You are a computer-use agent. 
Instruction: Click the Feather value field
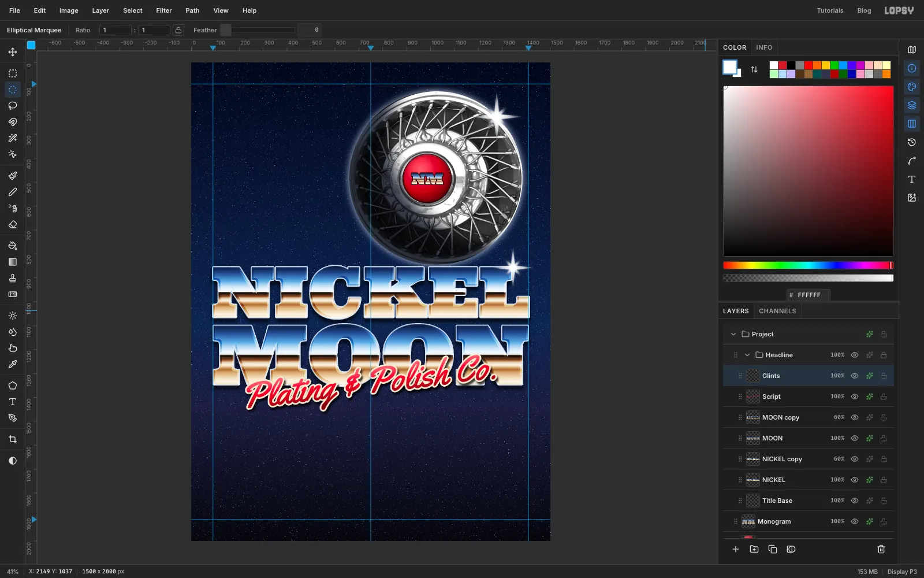[309, 30]
